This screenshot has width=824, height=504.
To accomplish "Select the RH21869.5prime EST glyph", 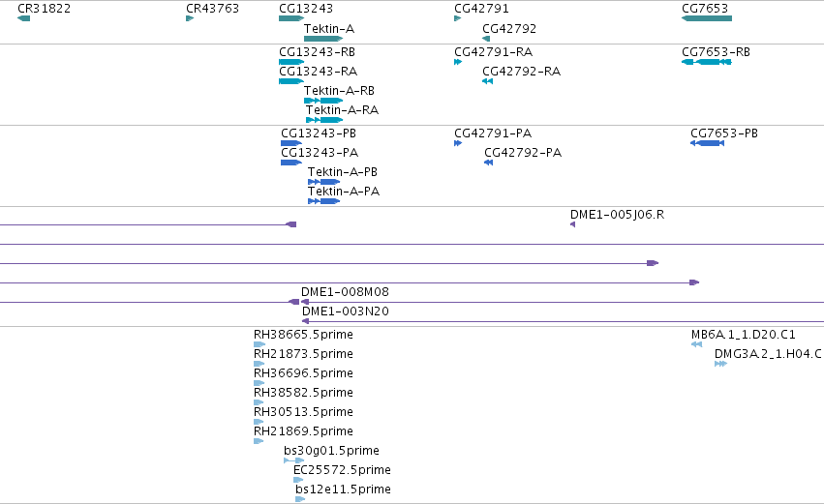I will [259, 441].
